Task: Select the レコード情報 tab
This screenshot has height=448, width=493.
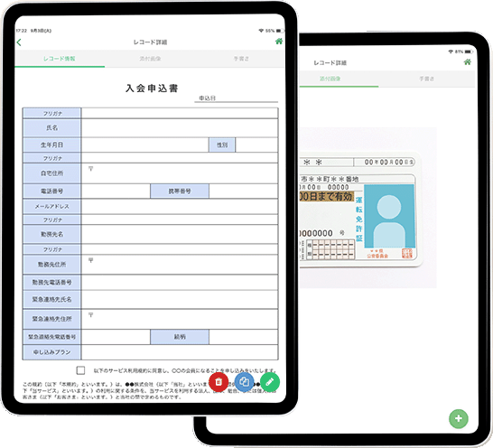Action: (x=60, y=59)
